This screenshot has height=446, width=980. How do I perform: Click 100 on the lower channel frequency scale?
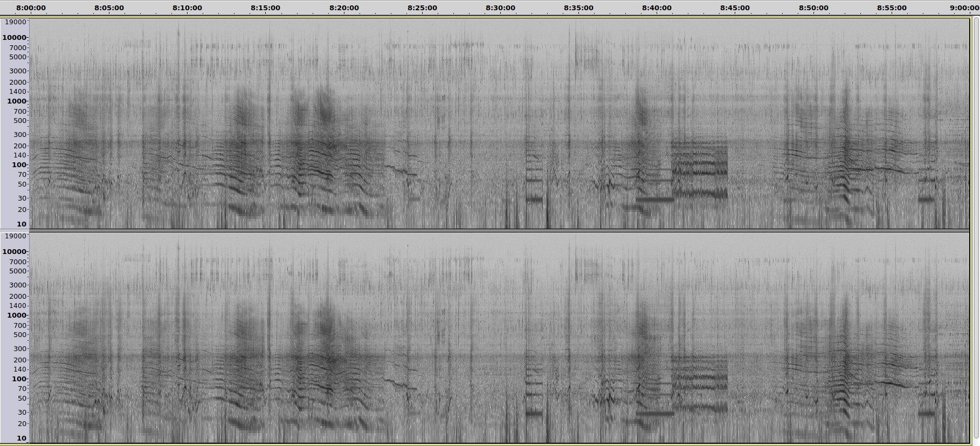point(19,379)
